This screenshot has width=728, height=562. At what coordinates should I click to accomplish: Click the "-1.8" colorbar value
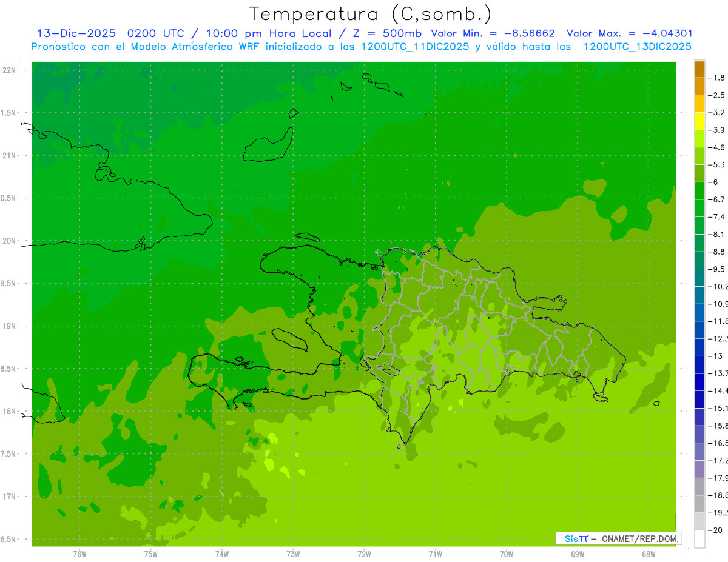click(x=716, y=78)
